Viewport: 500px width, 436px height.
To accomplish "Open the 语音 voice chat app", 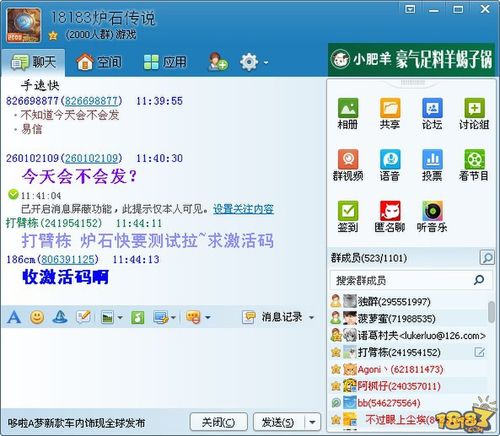I will (390, 165).
